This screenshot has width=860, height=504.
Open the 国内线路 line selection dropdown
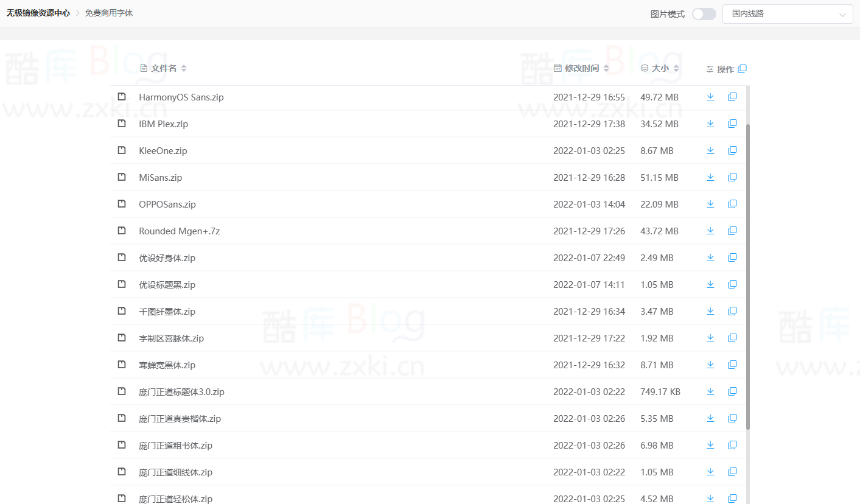[788, 13]
